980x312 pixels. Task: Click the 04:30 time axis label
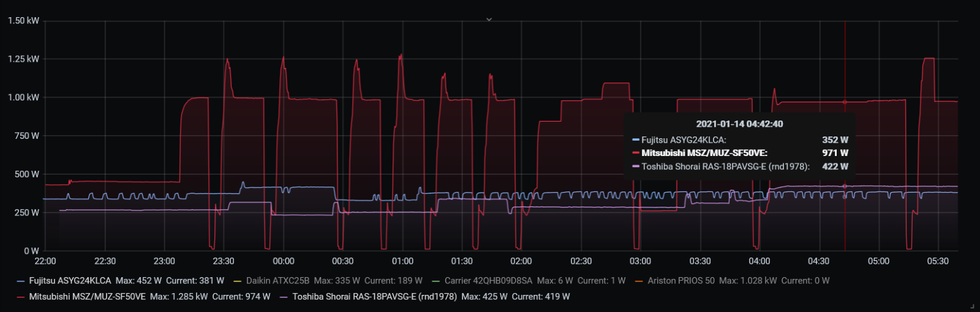[819, 261]
